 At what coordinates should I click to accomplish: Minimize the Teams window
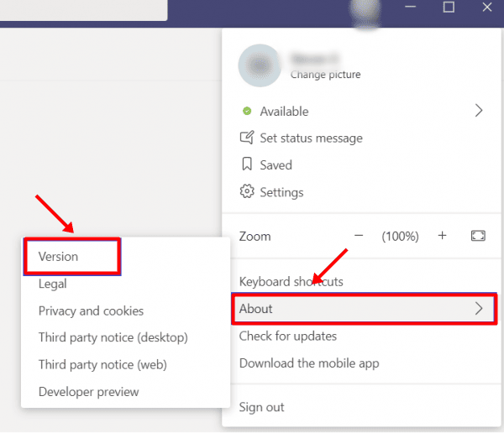(410, 7)
